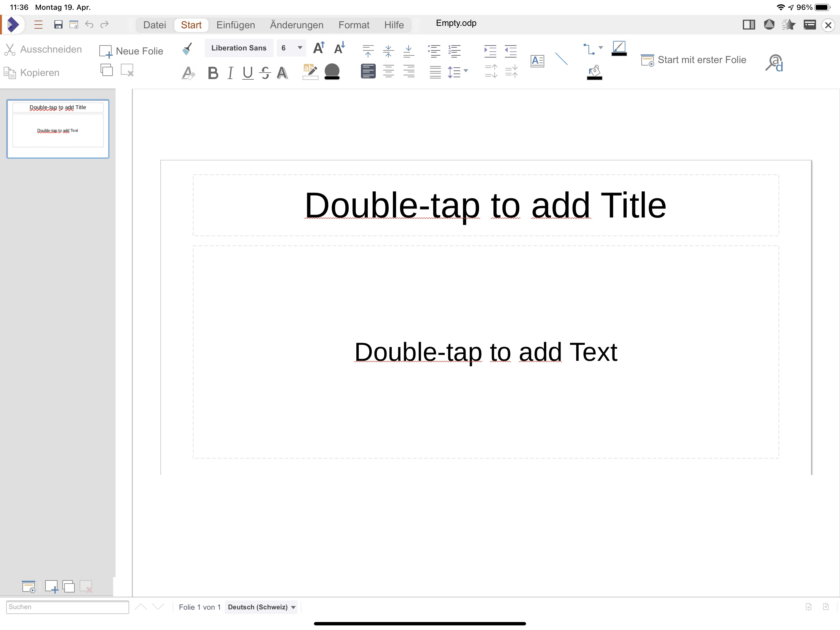Click the clone formatting paintbrush icon
840x630 pixels.
pos(187,49)
